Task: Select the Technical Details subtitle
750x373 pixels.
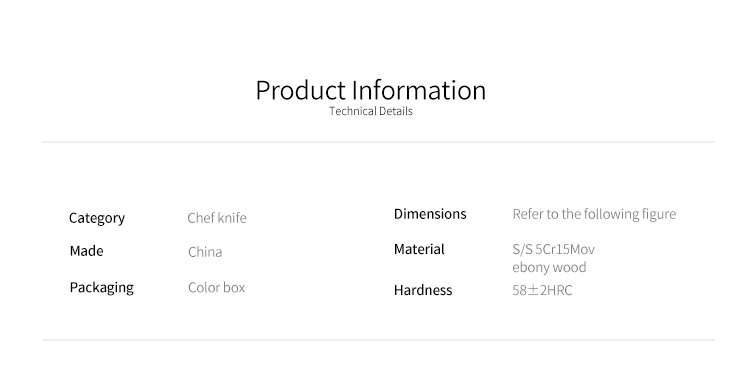Action: pos(371,111)
